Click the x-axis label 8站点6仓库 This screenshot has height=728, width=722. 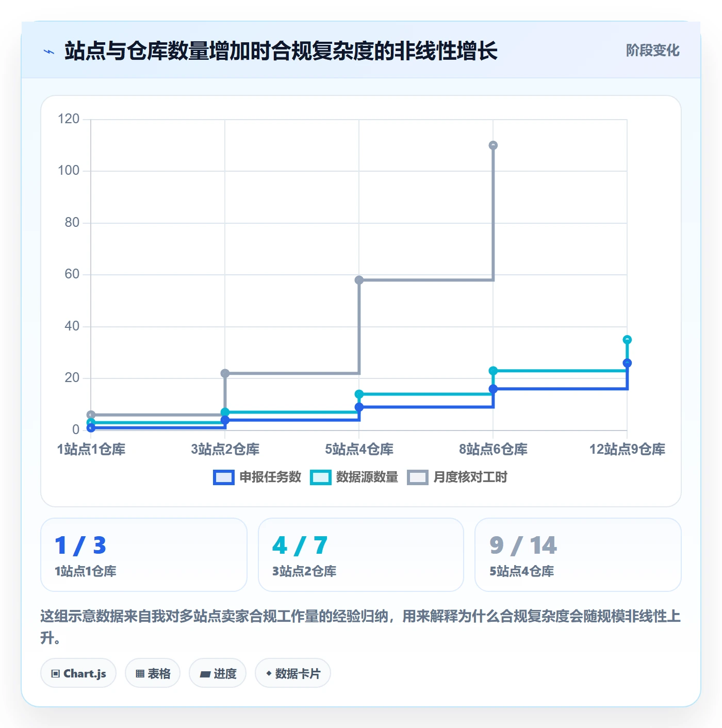pyautogui.click(x=494, y=450)
